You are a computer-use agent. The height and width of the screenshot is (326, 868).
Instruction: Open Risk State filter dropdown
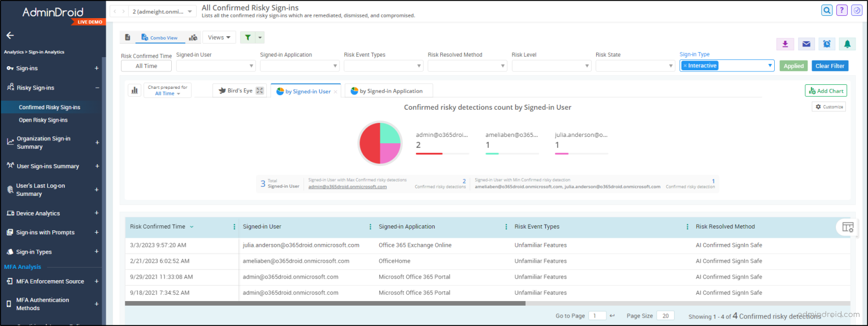(635, 66)
